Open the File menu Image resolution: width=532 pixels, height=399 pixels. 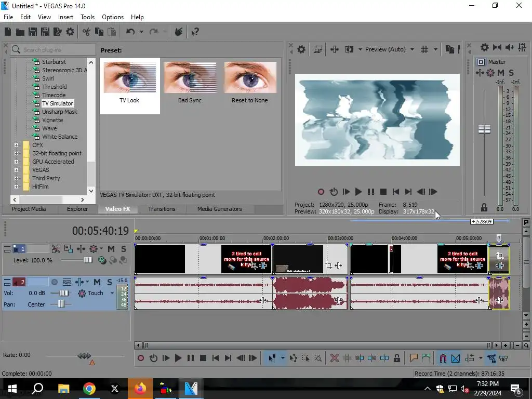coord(8,17)
